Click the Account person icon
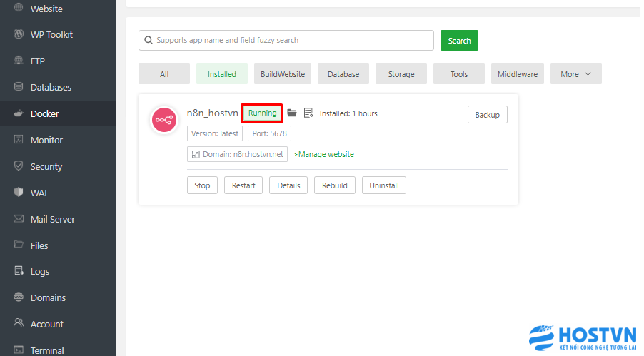644x356 pixels. [19, 323]
